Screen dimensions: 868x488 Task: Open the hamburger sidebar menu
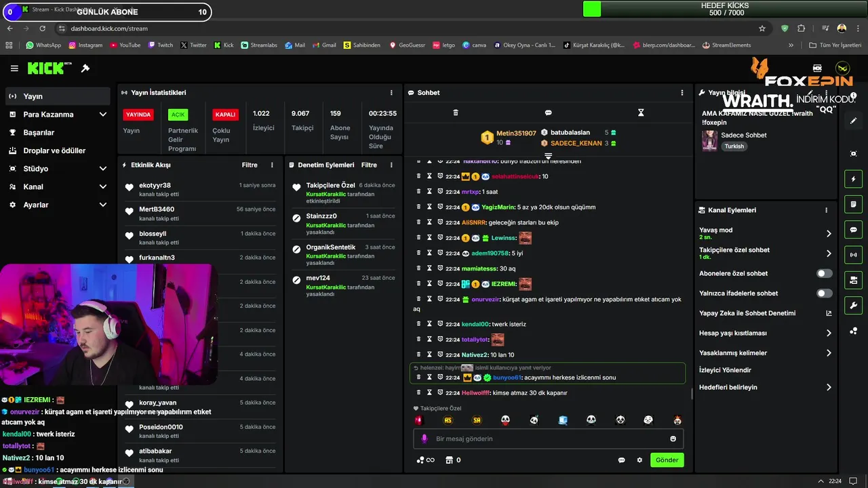point(14,68)
